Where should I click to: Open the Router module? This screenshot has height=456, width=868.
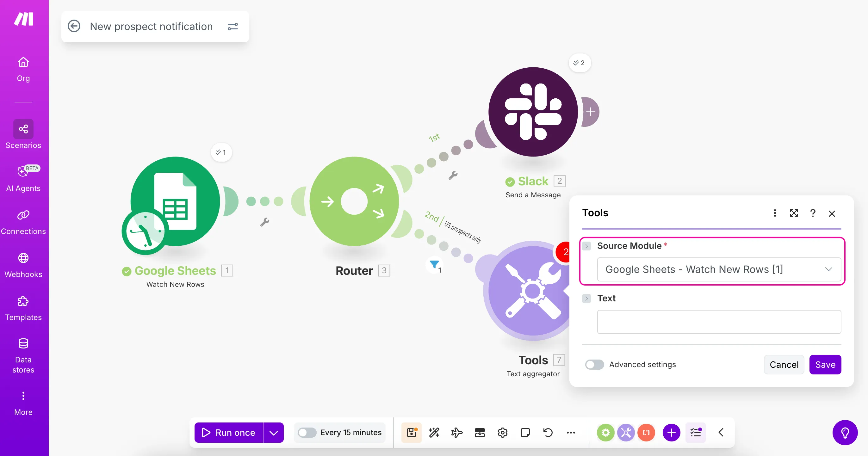pyautogui.click(x=354, y=201)
